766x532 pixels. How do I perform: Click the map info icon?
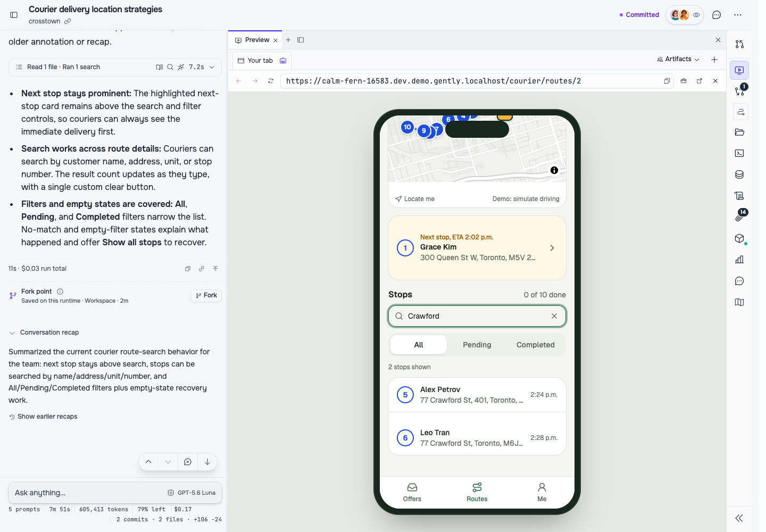[554, 170]
